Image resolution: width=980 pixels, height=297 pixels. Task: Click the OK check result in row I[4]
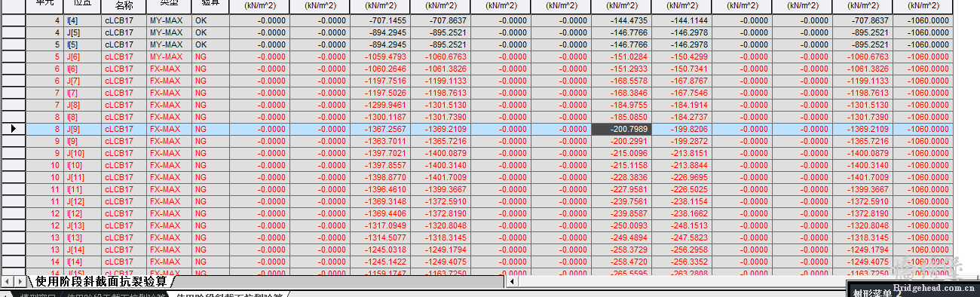pyautogui.click(x=210, y=20)
